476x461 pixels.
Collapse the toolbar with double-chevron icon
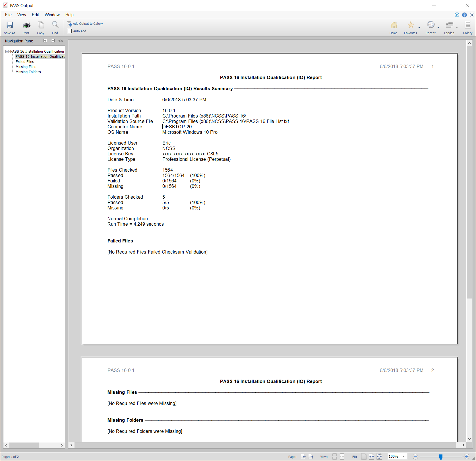(472, 15)
